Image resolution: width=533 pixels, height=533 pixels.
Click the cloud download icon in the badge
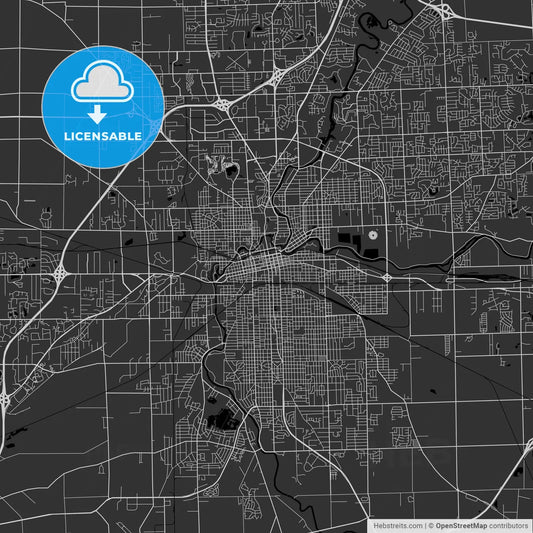(102, 92)
